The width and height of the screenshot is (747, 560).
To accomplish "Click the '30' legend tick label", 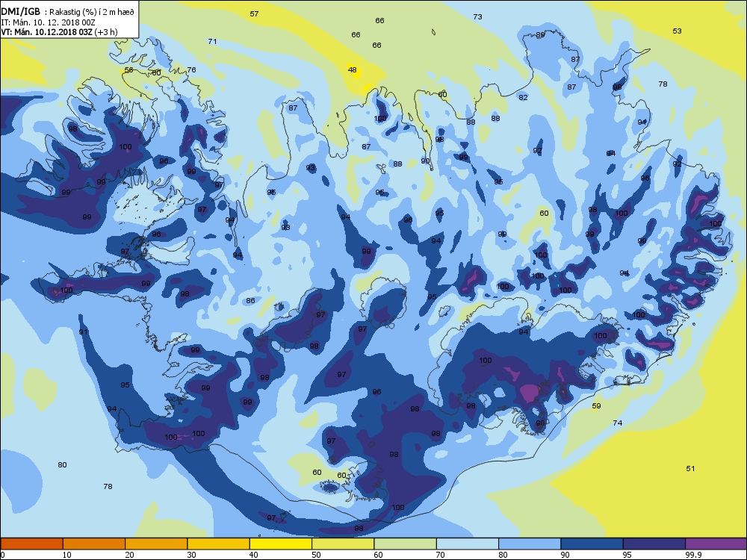I will coord(191,555).
